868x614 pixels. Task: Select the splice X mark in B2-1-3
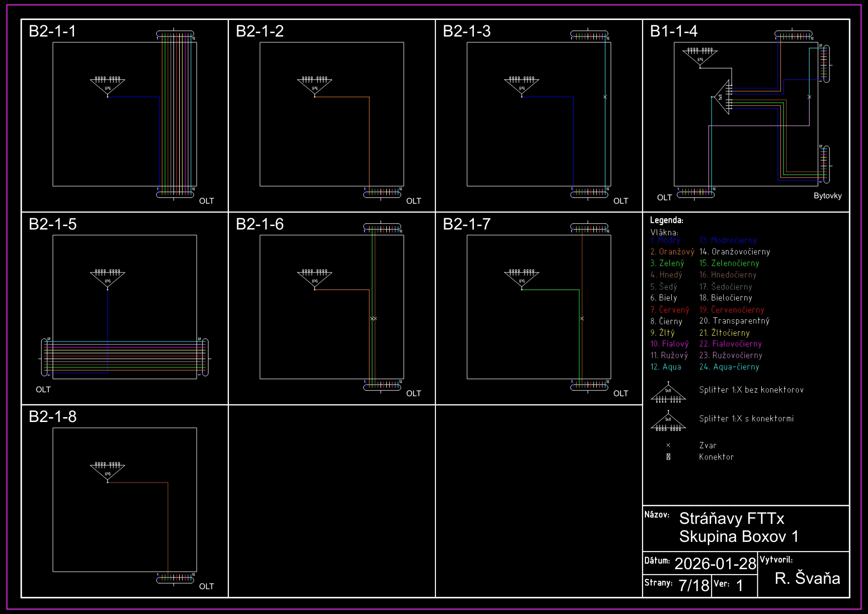click(x=605, y=97)
